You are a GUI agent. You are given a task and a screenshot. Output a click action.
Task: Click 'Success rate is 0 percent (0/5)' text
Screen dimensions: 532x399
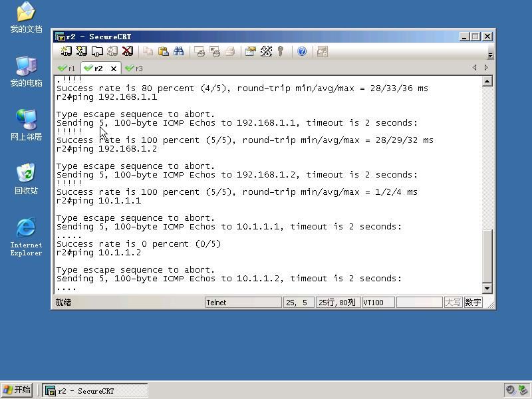coord(138,244)
